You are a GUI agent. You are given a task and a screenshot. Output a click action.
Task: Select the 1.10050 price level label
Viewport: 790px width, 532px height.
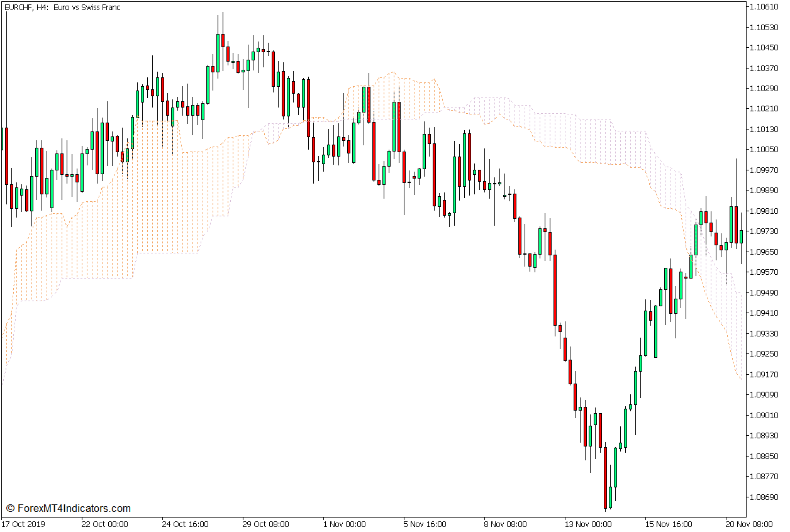[x=764, y=150]
